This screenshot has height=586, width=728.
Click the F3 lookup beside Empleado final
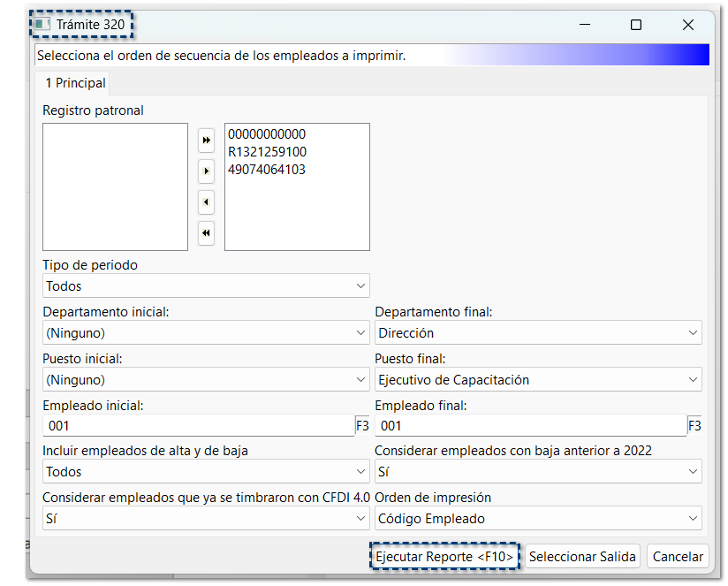[694, 425]
